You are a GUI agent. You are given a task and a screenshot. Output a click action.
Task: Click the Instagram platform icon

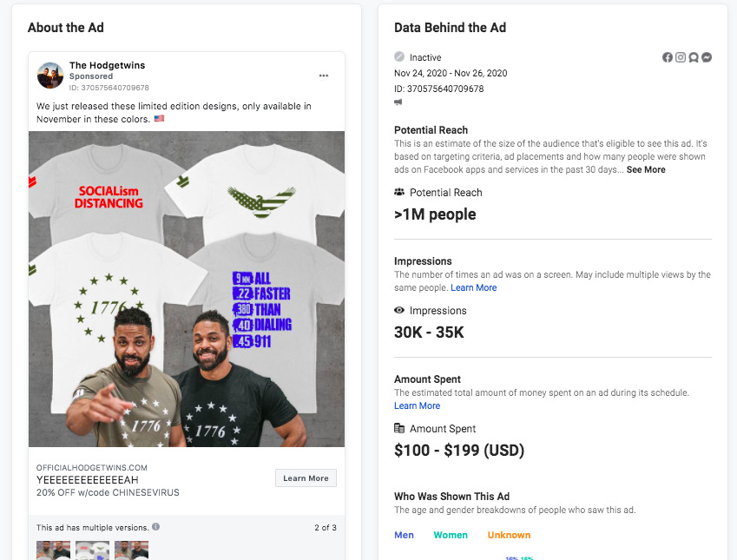click(x=681, y=57)
